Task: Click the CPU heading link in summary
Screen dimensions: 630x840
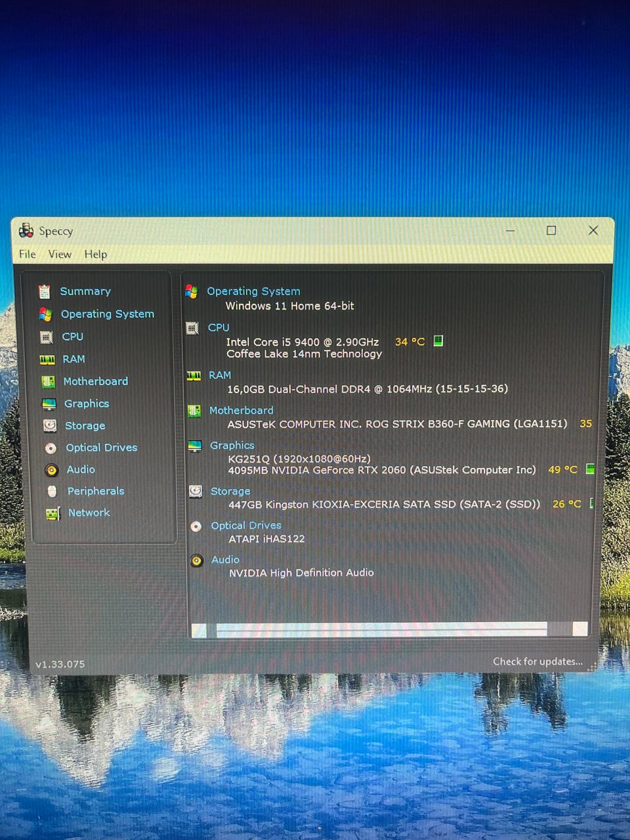Action: tap(219, 327)
